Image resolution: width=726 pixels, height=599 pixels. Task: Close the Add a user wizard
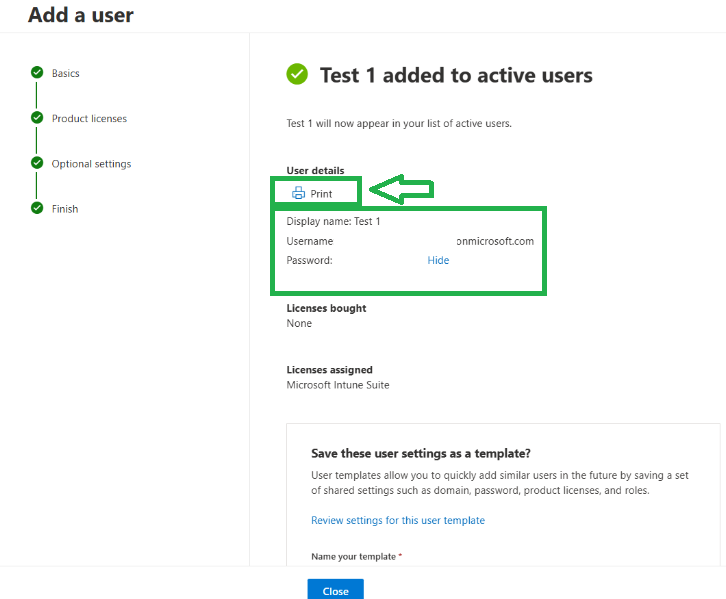(335, 590)
